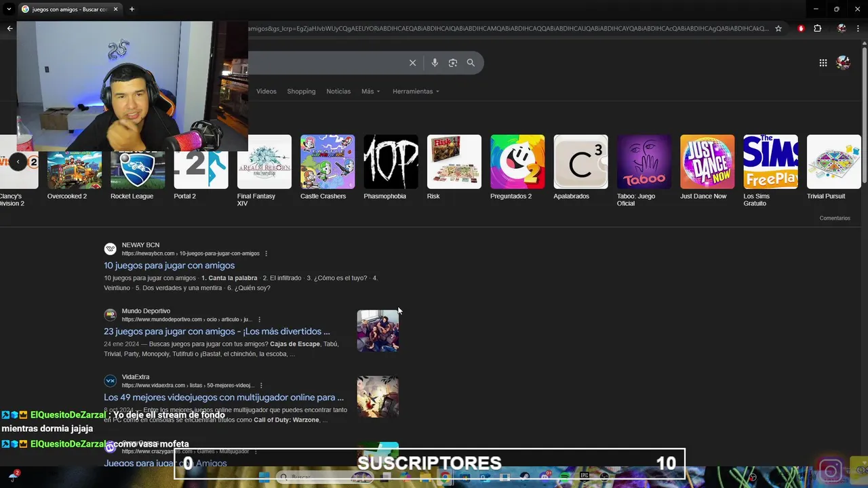Open options for the Mundo Deportivo result

tap(259, 319)
